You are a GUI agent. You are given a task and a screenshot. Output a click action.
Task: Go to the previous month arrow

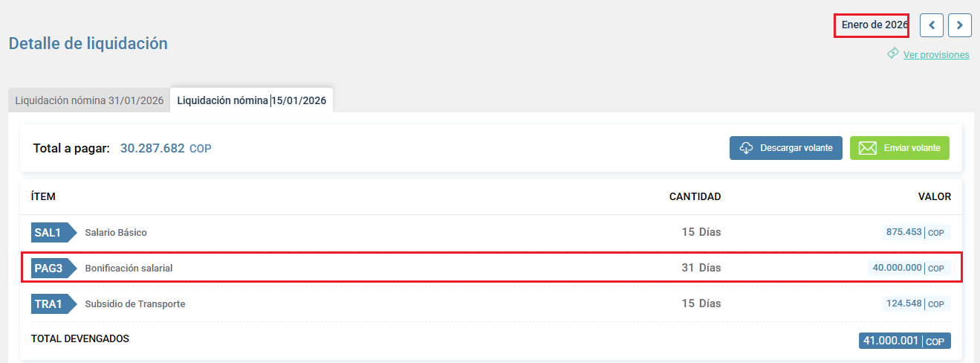932,25
